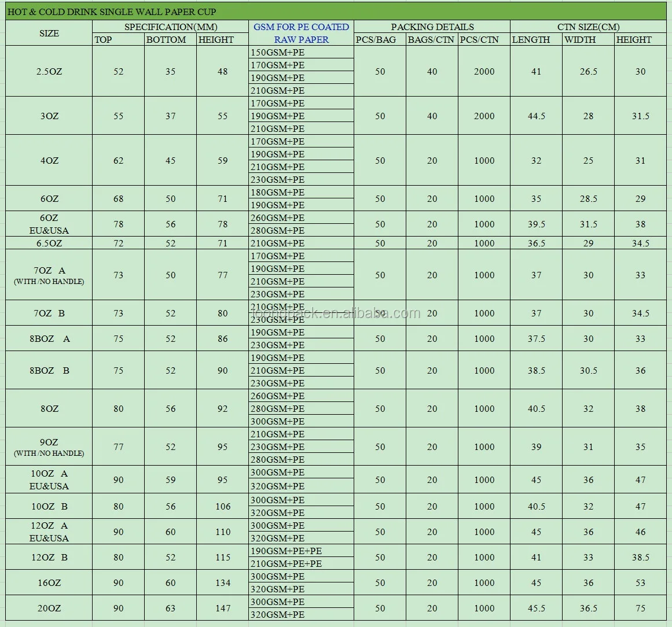
Task: Select the 'CTN SIZE(CM)' header cell
Action: tap(589, 27)
